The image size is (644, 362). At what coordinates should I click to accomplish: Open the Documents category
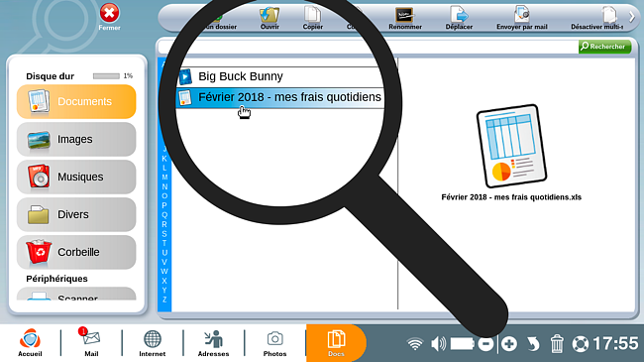coord(76,101)
